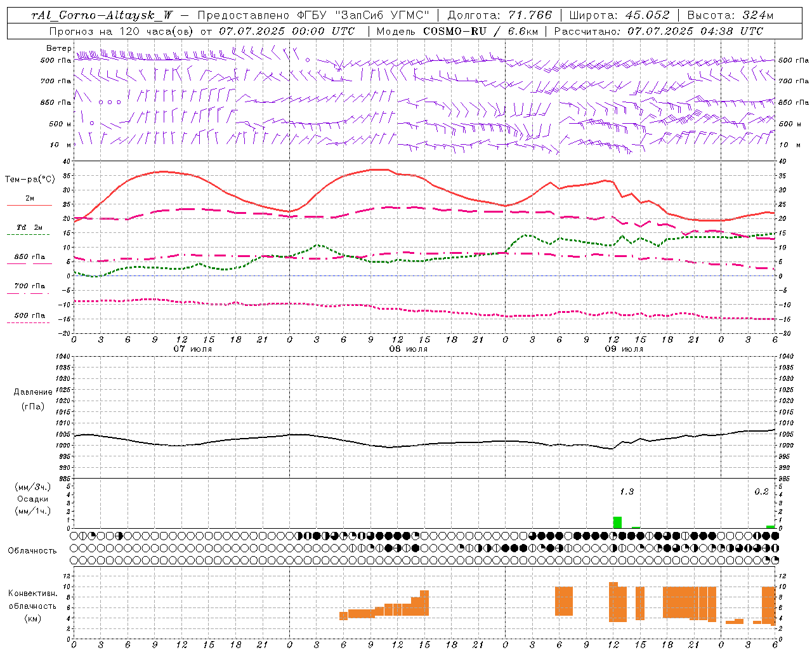
Task: Click the Td 2м legend entry
Action: (x=29, y=227)
